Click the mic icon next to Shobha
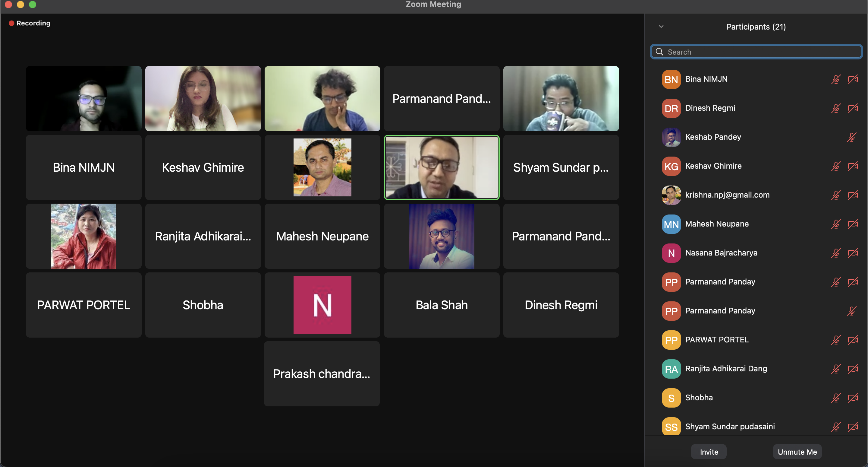This screenshot has height=467, width=868. click(836, 398)
